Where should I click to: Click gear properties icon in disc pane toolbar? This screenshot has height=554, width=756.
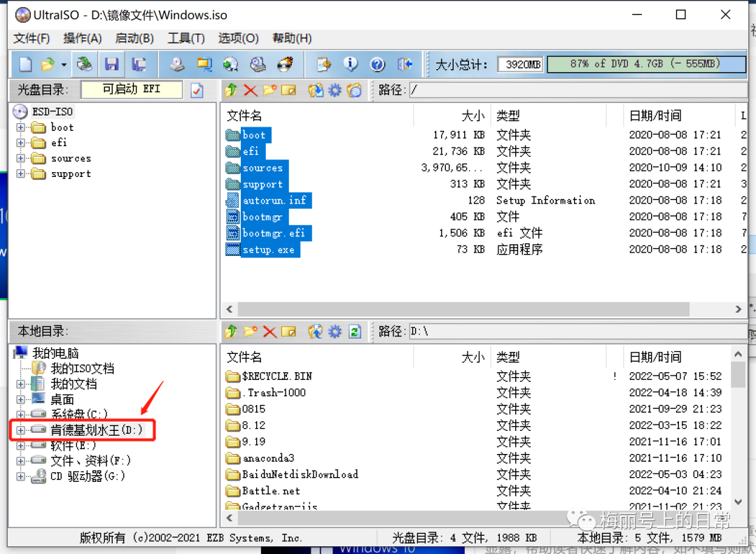click(x=335, y=90)
